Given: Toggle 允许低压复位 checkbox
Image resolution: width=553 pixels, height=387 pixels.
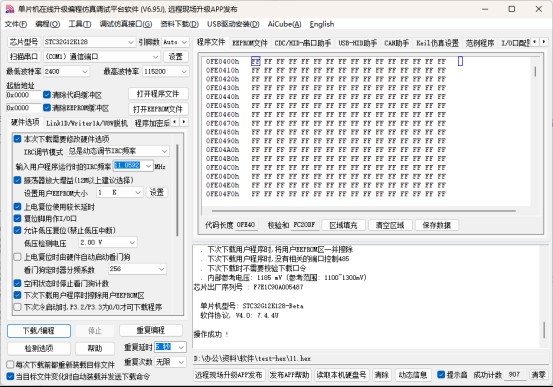Looking at the screenshot, I should pos(17,230).
